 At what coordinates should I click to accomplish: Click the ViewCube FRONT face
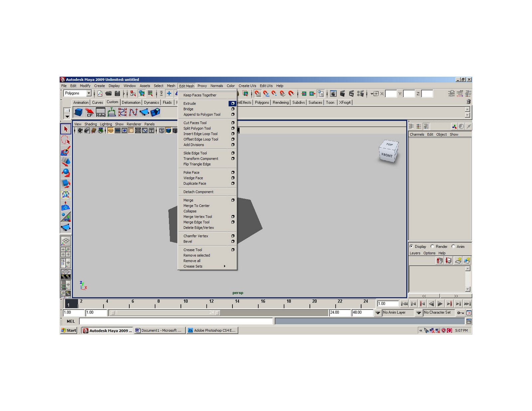click(387, 155)
